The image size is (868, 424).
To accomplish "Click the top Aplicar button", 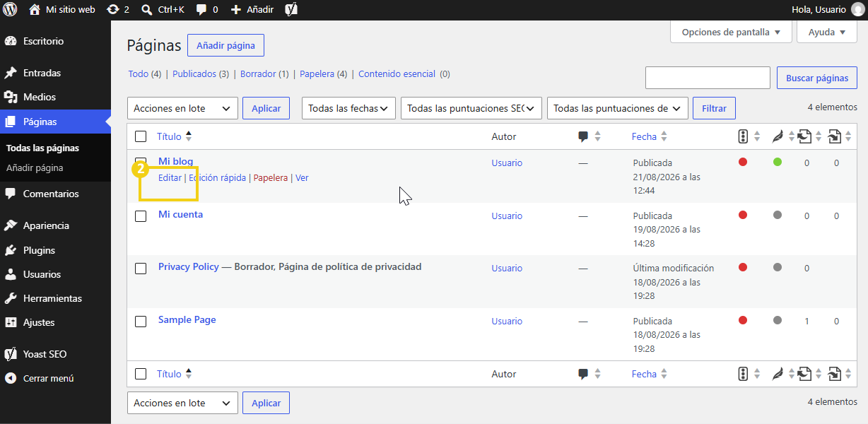I will (x=266, y=108).
